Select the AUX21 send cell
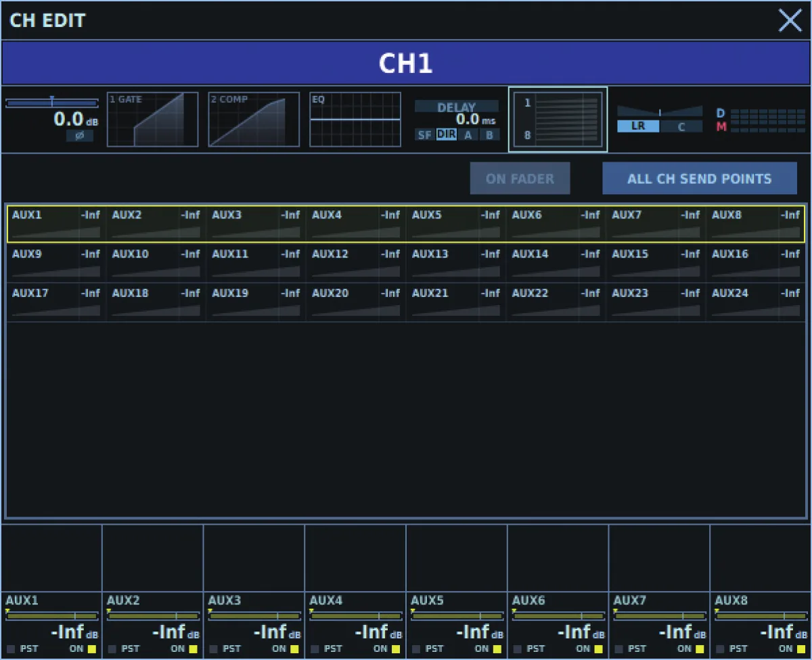This screenshot has height=660, width=812. (456, 302)
